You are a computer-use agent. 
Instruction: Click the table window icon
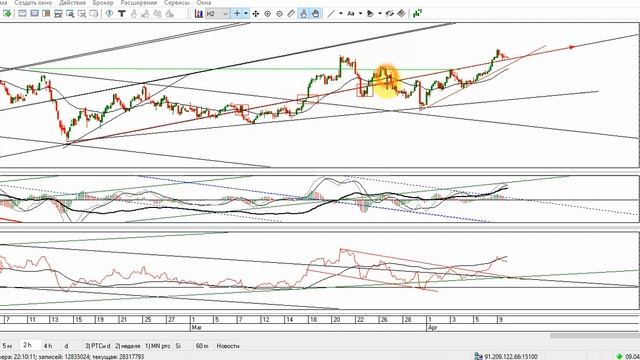[x=58, y=14]
